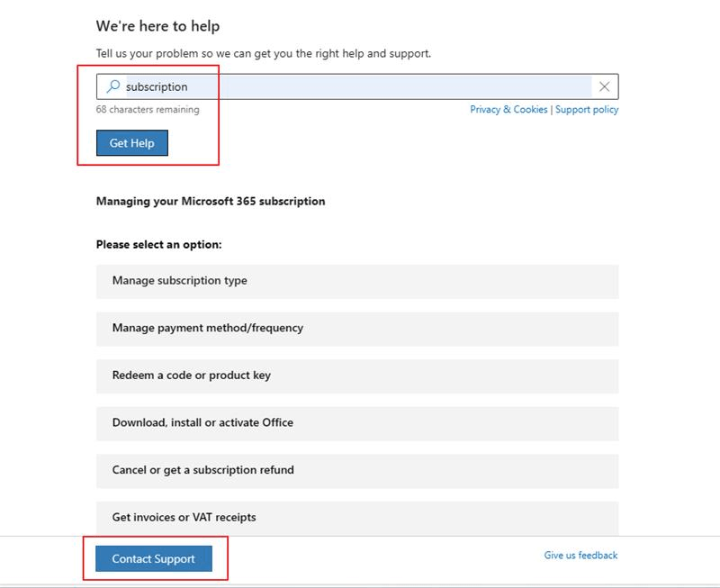
Task: Focus the problem description search field
Action: (357, 86)
